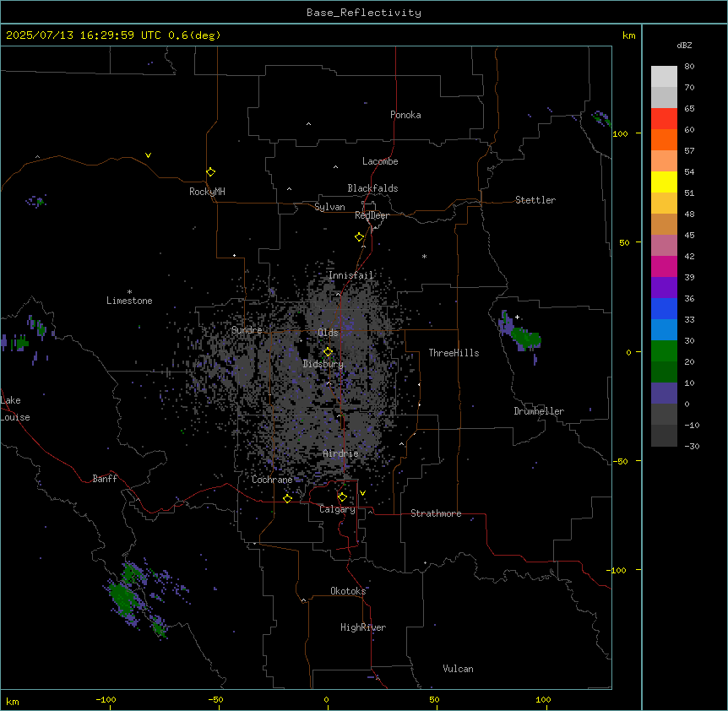Click the RedDeer city label
Viewport: 728px width, 711px height.
[x=372, y=215]
